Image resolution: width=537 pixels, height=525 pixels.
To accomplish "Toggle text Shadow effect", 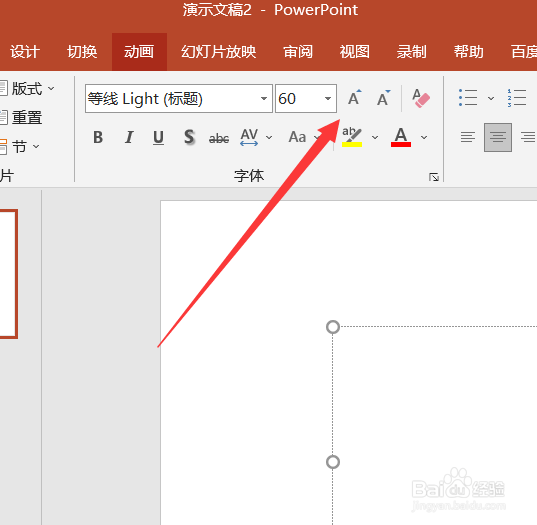I will [189, 137].
